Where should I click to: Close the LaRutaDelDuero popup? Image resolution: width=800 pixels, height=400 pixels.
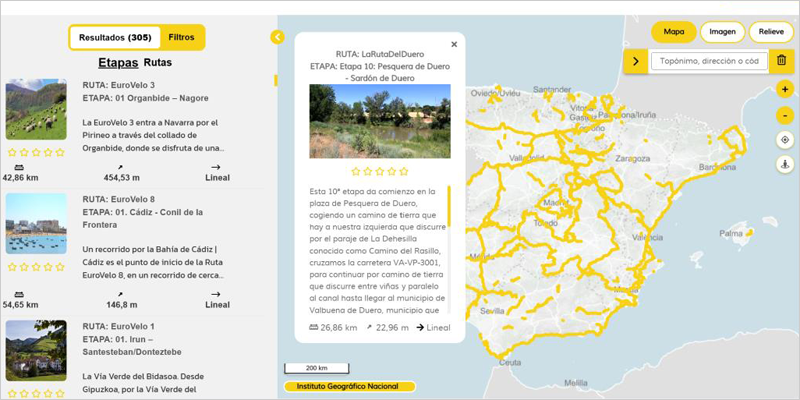pos(454,44)
